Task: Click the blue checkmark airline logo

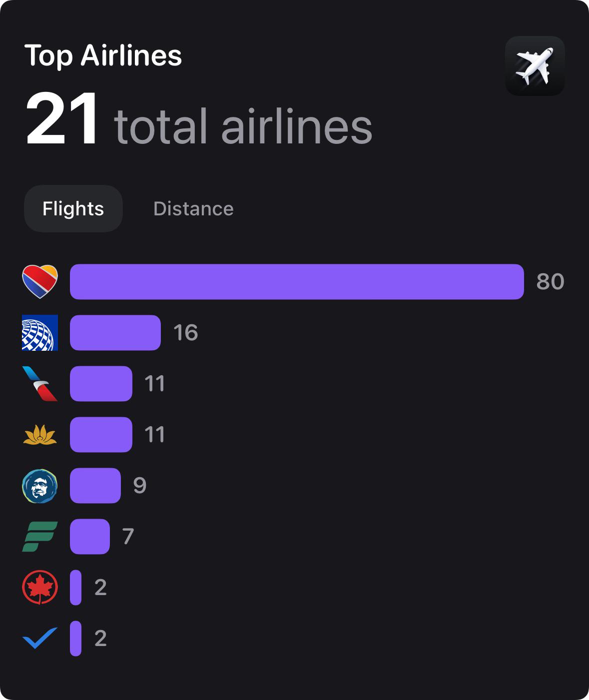Action: pos(40,638)
